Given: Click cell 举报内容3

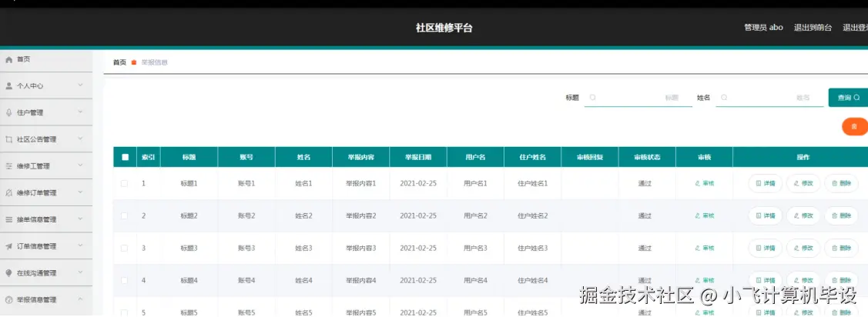Looking at the screenshot, I should point(361,249).
